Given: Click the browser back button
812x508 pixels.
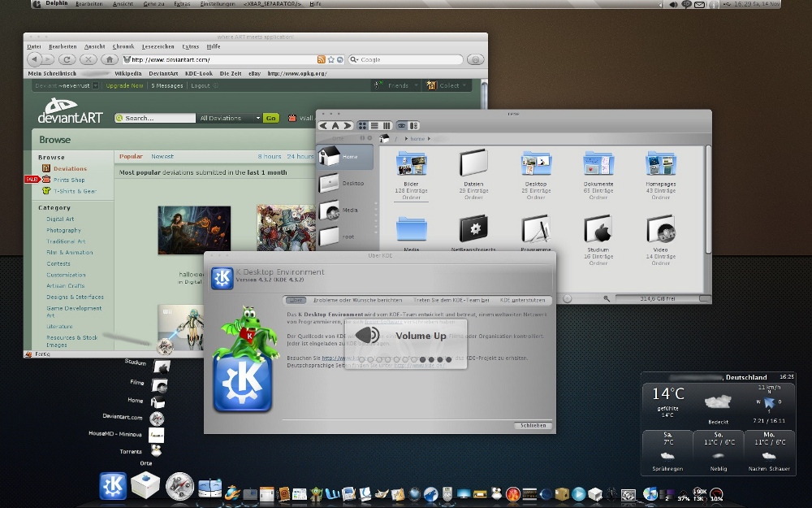Looking at the screenshot, I should pyautogui.click(x=34, y=59).
